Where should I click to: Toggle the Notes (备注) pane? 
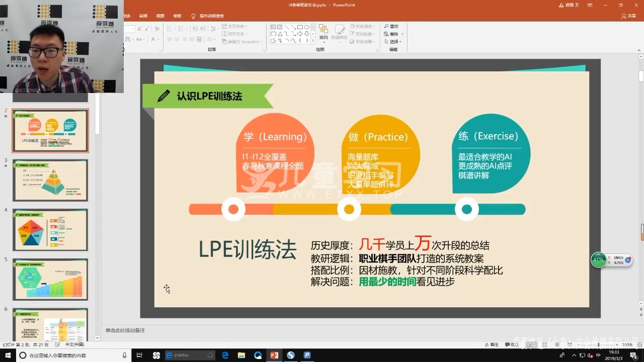coord(492,345)
